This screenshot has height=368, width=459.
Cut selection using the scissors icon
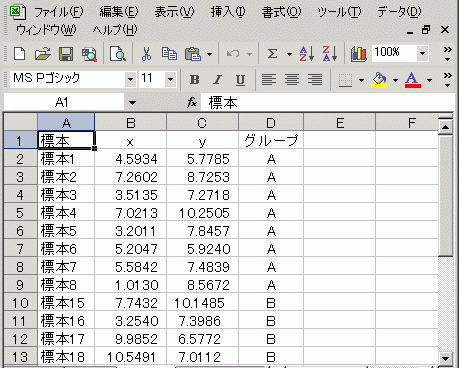point(146,54)
